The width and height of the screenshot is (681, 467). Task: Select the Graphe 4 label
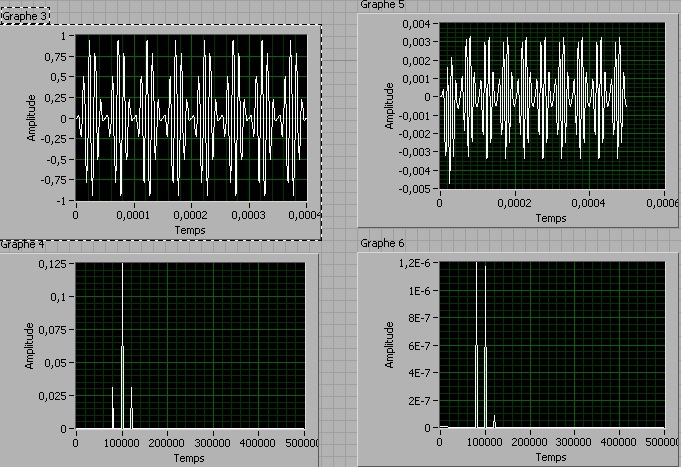[22, 244]
